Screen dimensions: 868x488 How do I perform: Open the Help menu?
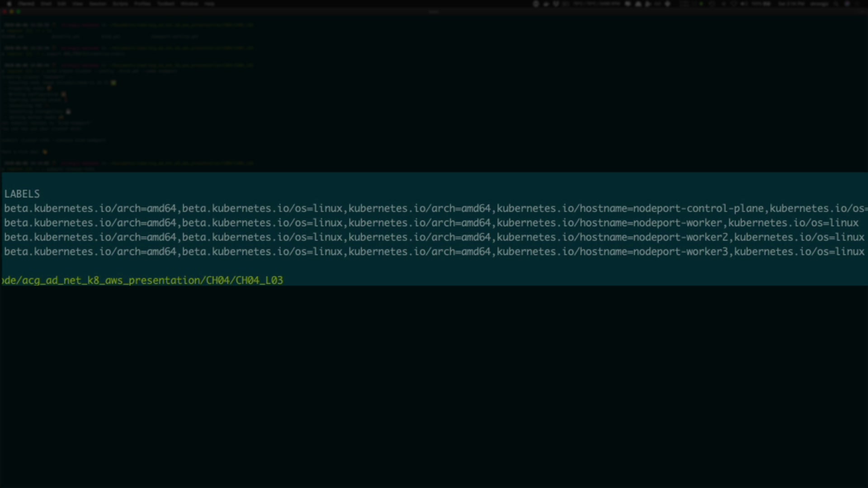click(209, 4)
